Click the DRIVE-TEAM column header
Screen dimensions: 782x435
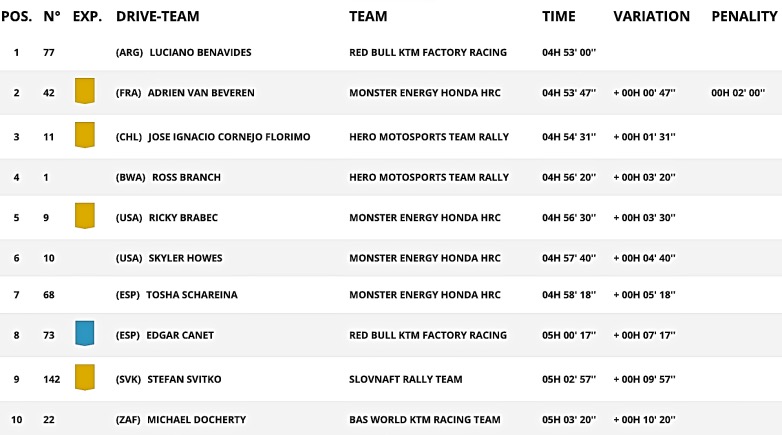tap(157, 17)
